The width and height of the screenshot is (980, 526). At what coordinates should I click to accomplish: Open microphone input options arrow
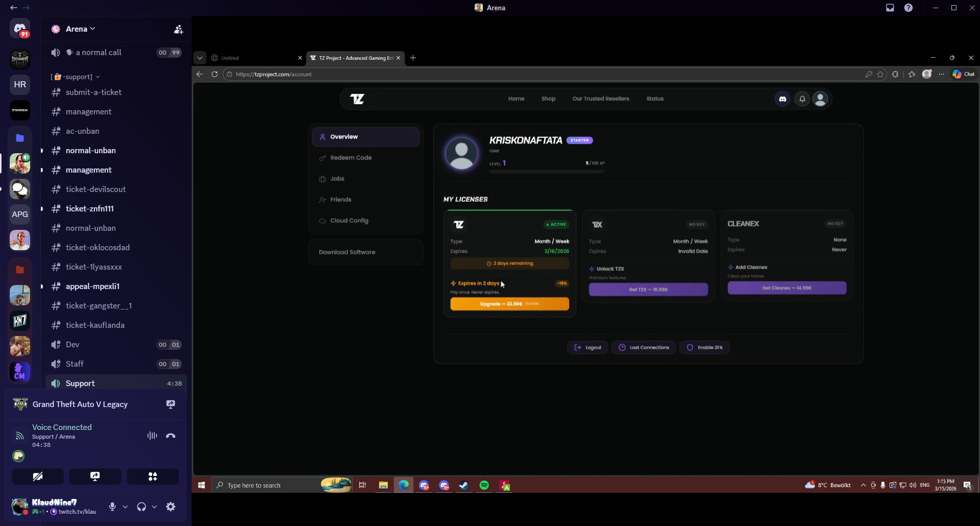click(x=125, y=507)
